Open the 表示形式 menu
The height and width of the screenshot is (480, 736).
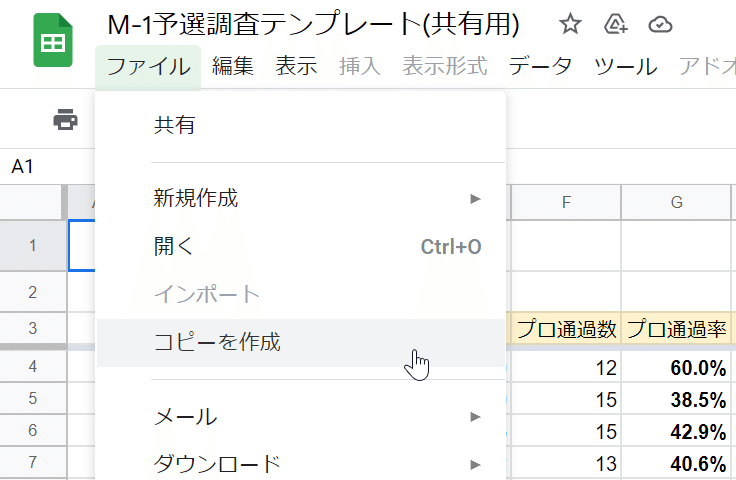click(445, 66)
